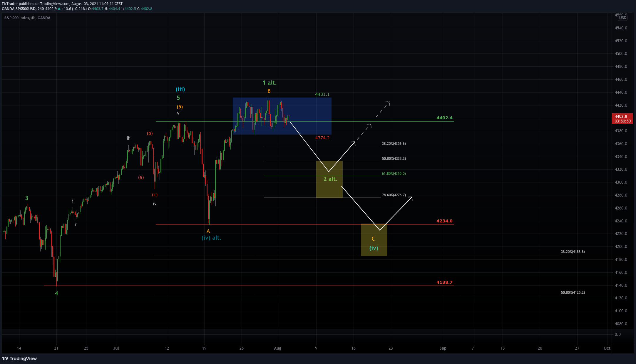Image resolution: width=636 pixels, height=364 pixels.
Task: Click the '2 alt.' wave label
Action: (330, 179)
